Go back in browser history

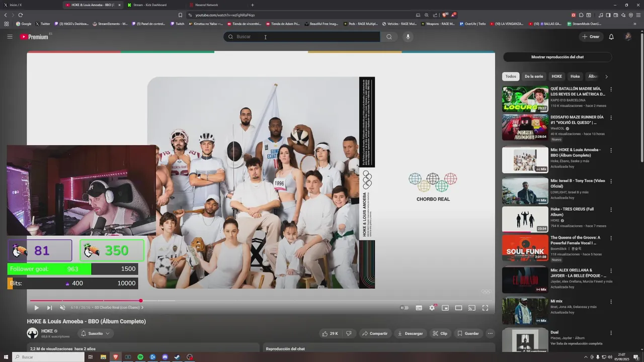tap(6, 15)
